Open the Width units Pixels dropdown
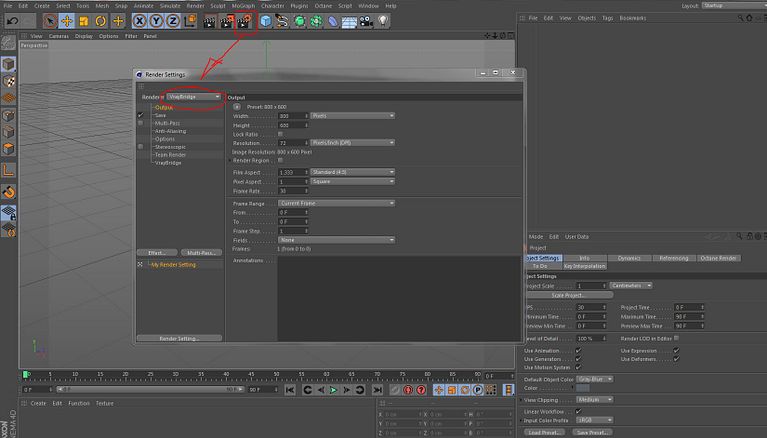The width and height of the screenshot is (767, 438). [352, 116]
